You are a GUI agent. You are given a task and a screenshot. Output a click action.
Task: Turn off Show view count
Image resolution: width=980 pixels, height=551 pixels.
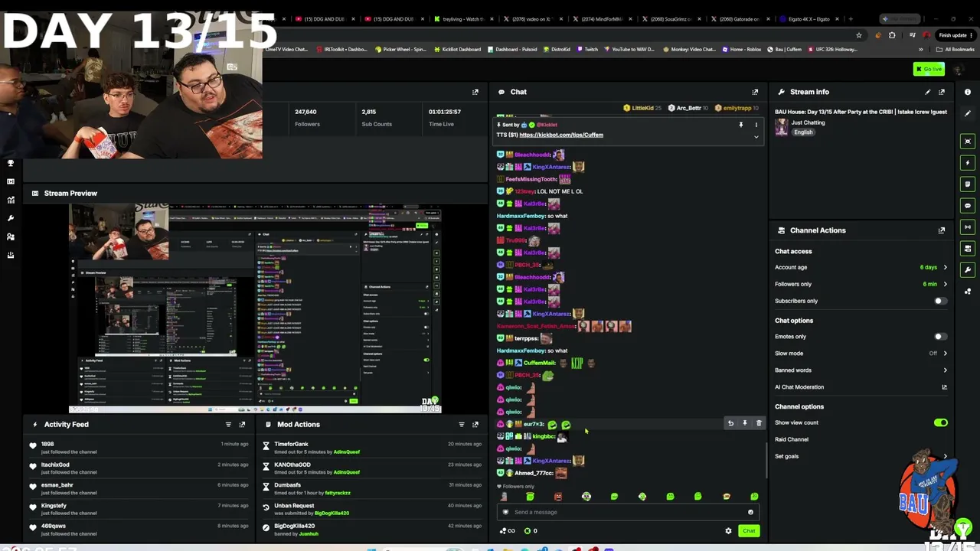coord(940,422)
